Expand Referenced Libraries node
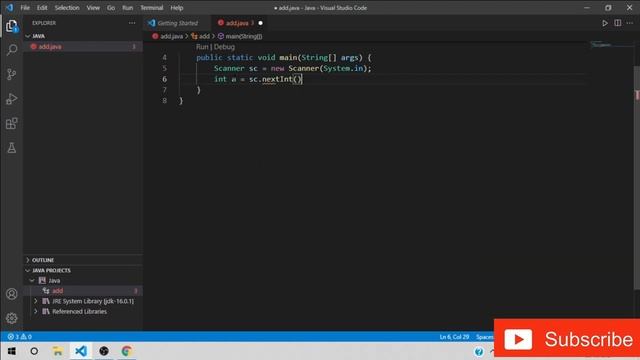 pos(36,311)
